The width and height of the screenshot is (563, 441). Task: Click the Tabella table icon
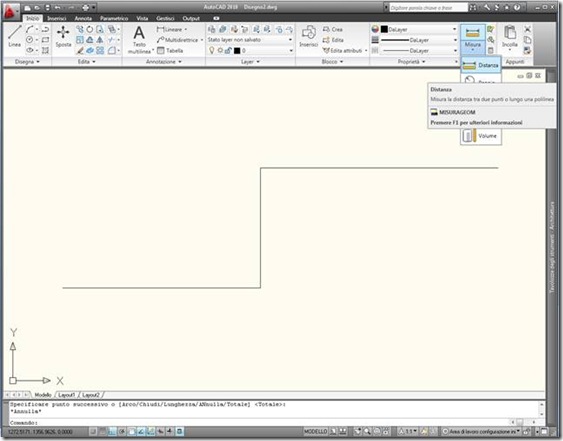[x=170, y=51]
